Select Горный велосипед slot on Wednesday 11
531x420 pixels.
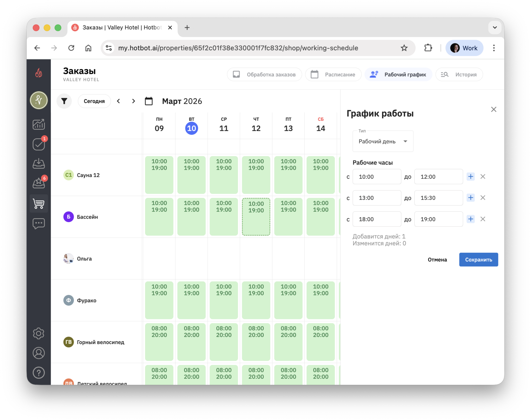click(x=224, y=342)
